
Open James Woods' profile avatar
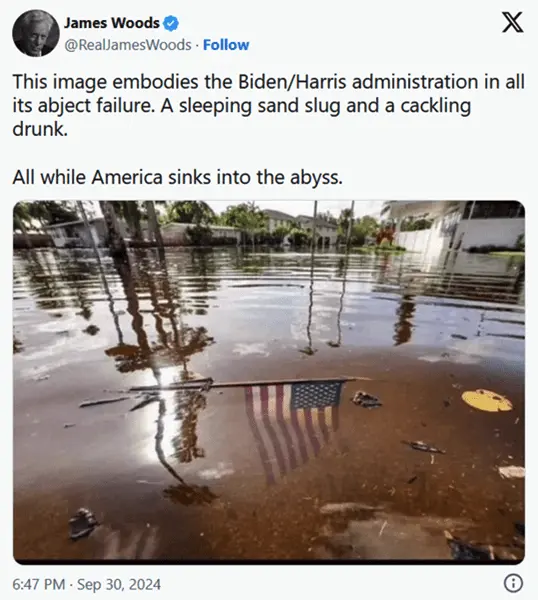pos(36,33)
